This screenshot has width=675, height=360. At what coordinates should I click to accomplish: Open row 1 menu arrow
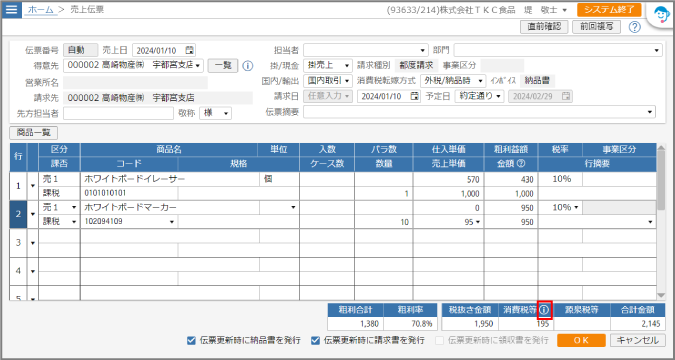pos(32,186)
